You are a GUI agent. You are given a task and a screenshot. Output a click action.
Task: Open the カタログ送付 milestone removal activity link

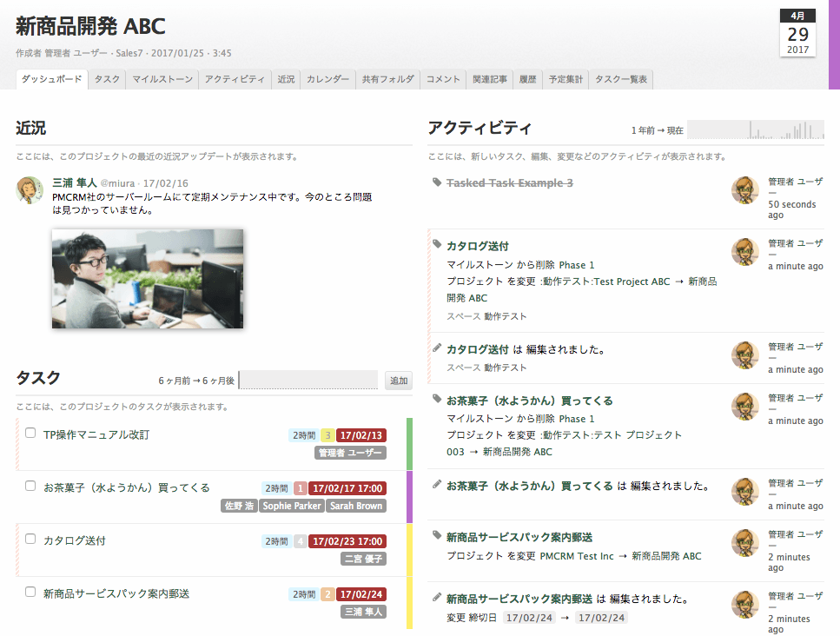(x=477, y=246)
